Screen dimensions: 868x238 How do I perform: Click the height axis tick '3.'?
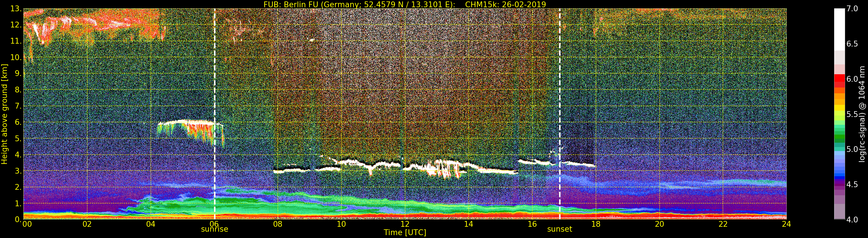18,171
